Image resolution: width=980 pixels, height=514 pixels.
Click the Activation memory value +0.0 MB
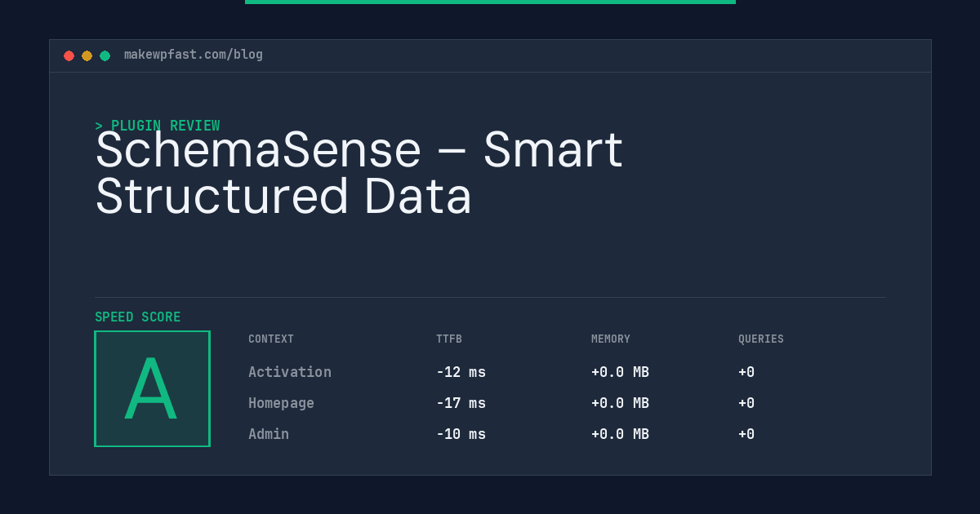pos(620,372)
